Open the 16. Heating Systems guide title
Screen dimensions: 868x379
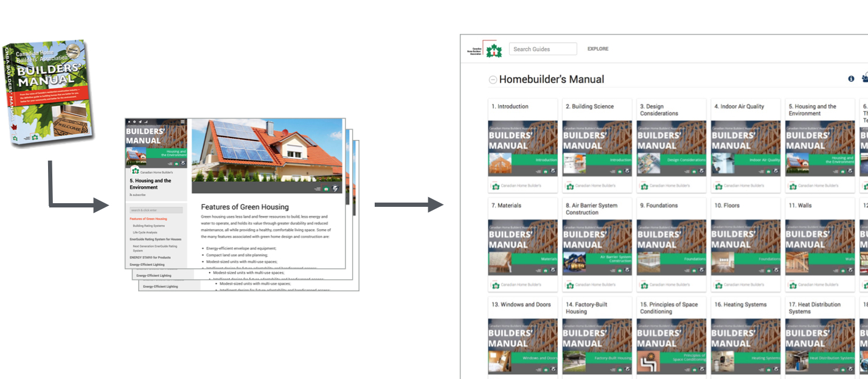point(740,305)
